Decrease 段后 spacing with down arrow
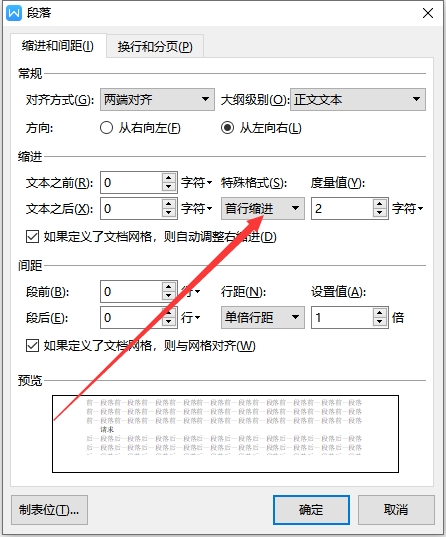This screenshot has width=446, height=537. click(168, 322)
